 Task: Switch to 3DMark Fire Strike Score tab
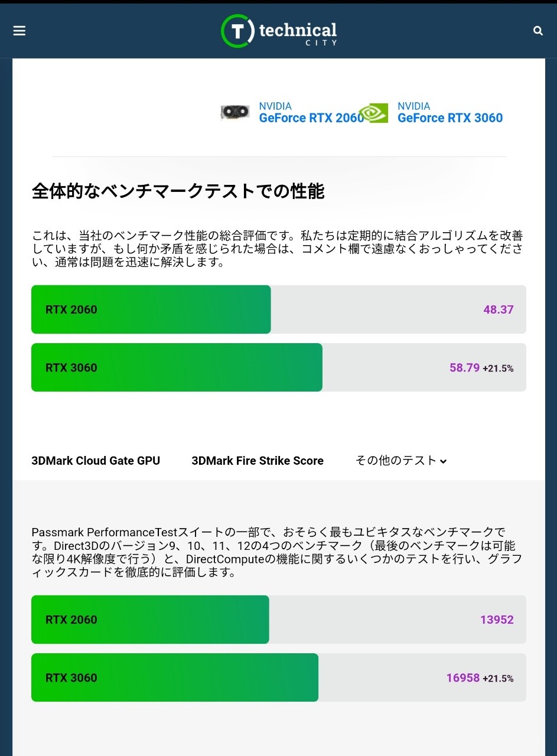[258, 461]
